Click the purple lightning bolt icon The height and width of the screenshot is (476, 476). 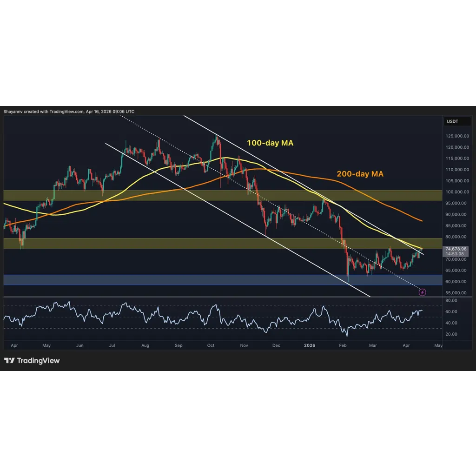[x=422, y=292]
